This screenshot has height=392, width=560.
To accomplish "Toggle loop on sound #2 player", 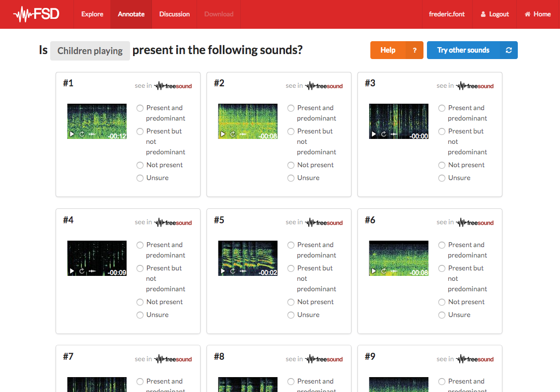I will tap(233, 134).
